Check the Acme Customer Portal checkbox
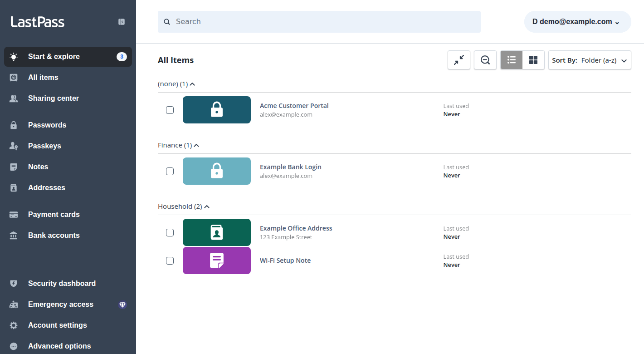 [x=170, y=110]
